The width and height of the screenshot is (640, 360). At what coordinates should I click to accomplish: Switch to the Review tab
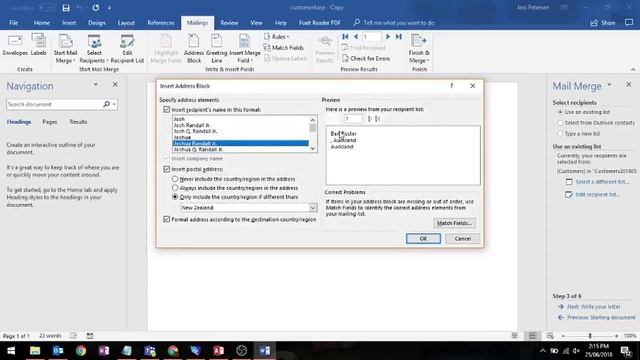pos(229,23)
